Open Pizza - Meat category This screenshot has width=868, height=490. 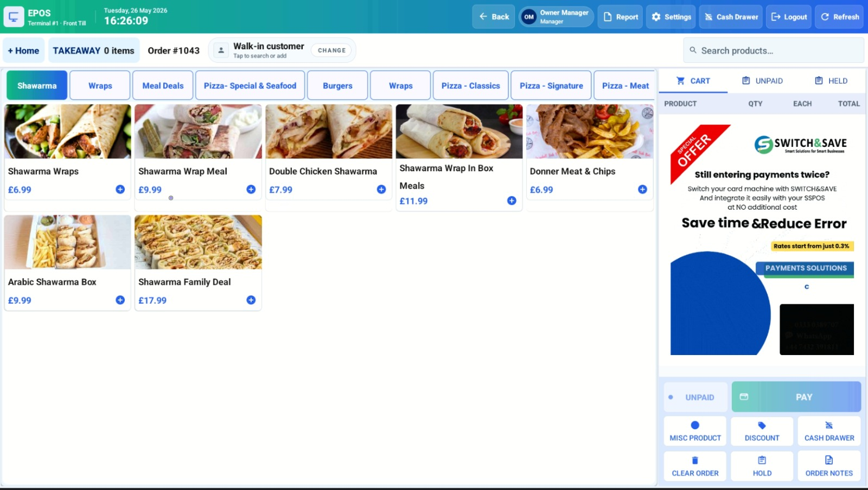pyautogui.click(x=625, y=86)
